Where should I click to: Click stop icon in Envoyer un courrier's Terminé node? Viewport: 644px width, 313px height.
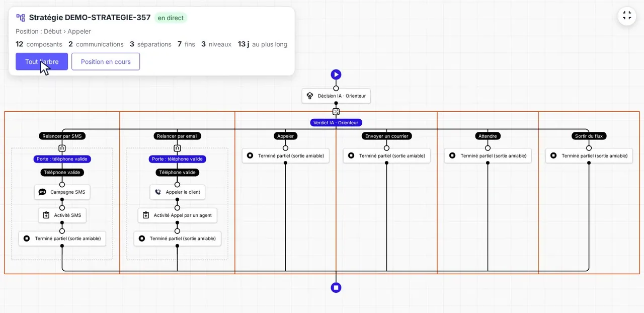[351, 155]
